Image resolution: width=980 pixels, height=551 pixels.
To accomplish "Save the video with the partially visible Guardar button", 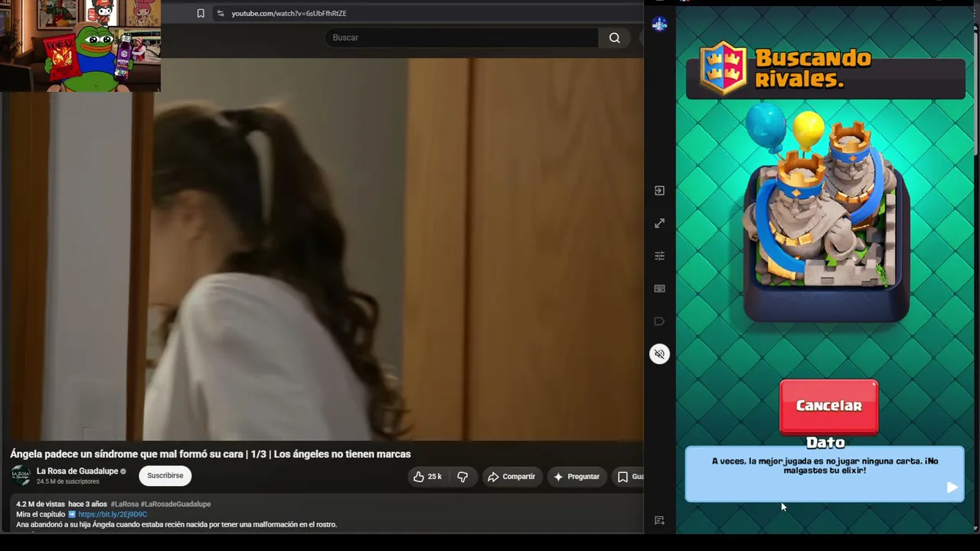I will pyautogui.click(x=629, y=477).
